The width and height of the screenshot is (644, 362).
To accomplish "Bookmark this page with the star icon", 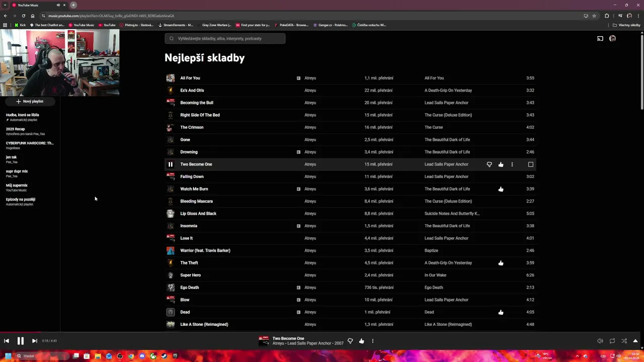I will [594, 16].
